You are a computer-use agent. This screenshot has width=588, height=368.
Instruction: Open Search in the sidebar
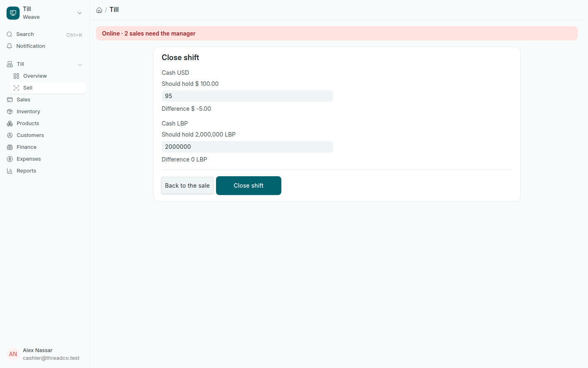[45, 34]
